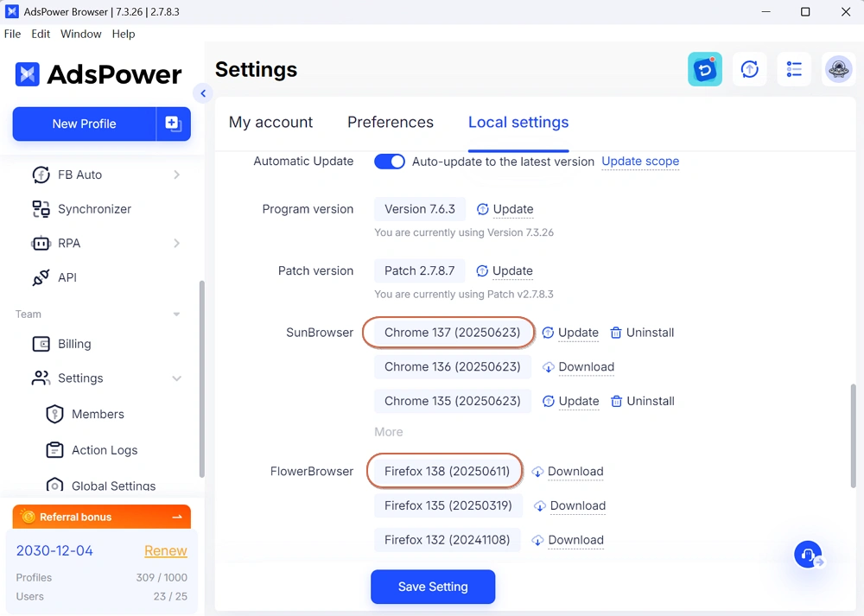
Task: Click the circular update icon in header
Action: (x=749, y=69)
